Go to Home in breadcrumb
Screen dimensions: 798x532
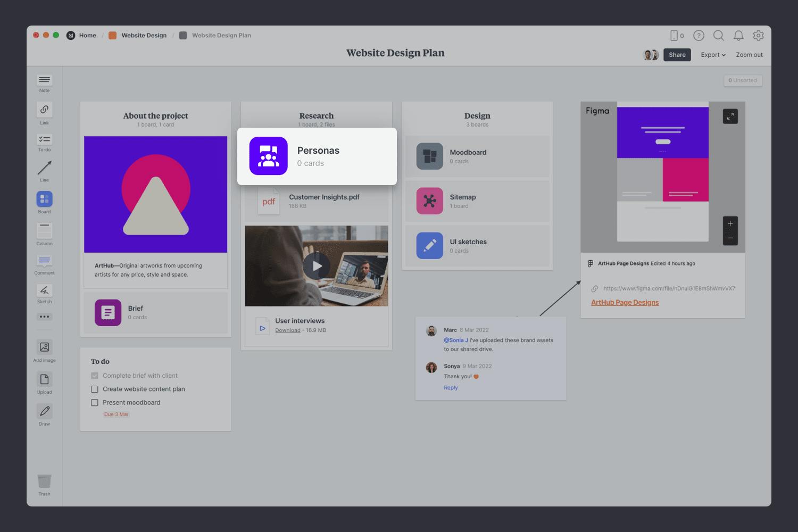(x=87, y=36)
